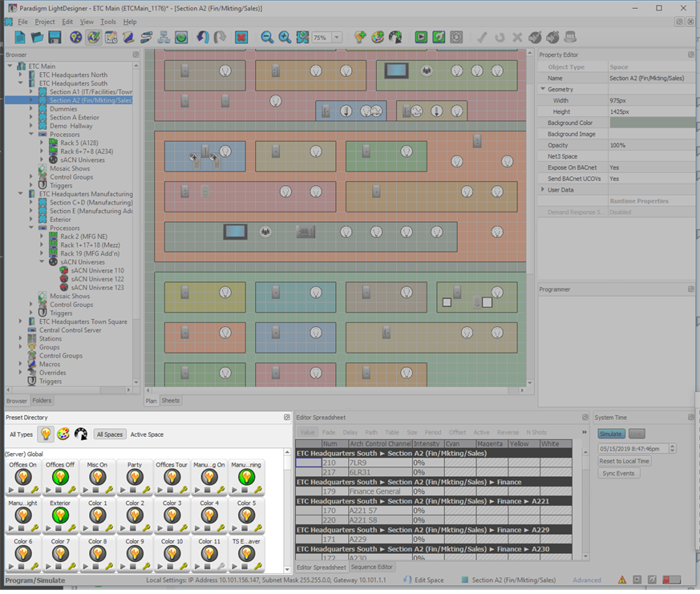This screenshot has width=700, height=594.
Task: Select sACN Universe 122 in browser
Action: (x=97, y=279)
